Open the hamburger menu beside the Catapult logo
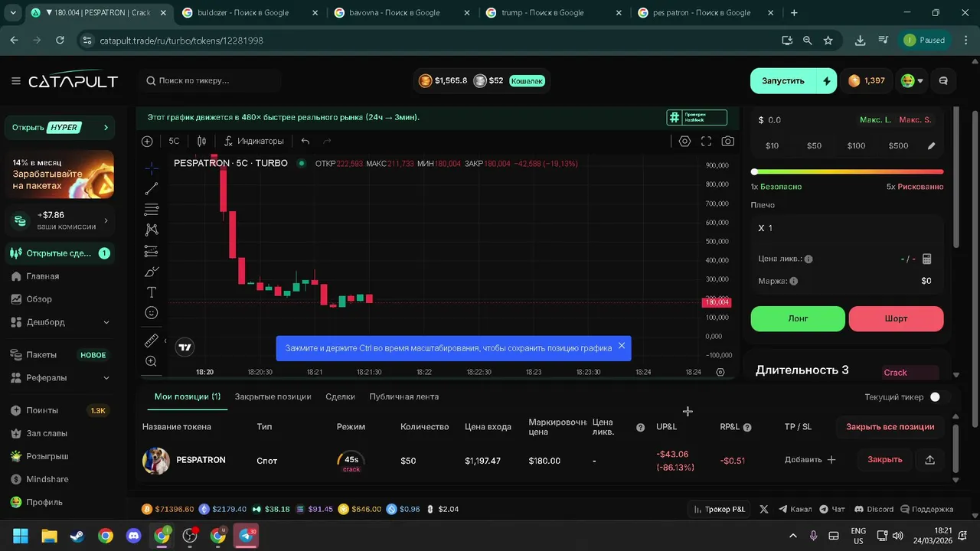Screen dimensions: 980x551 (16, 81)
